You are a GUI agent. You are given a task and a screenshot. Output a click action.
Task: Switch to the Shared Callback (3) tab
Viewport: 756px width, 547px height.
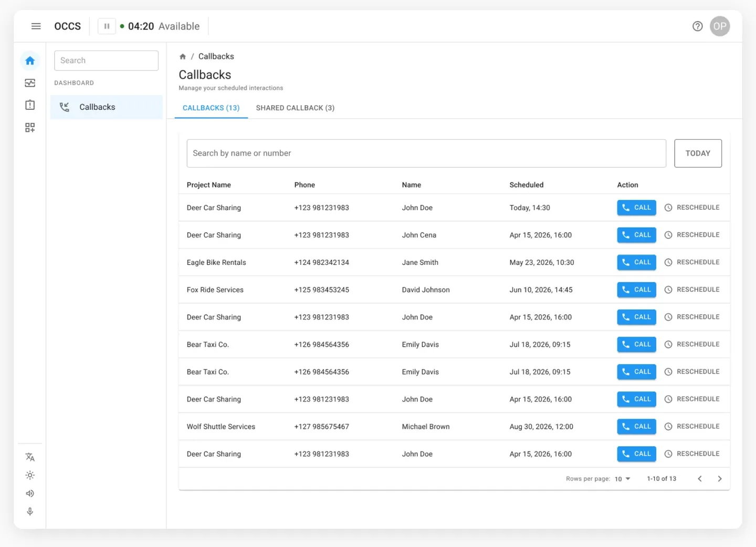295,108
